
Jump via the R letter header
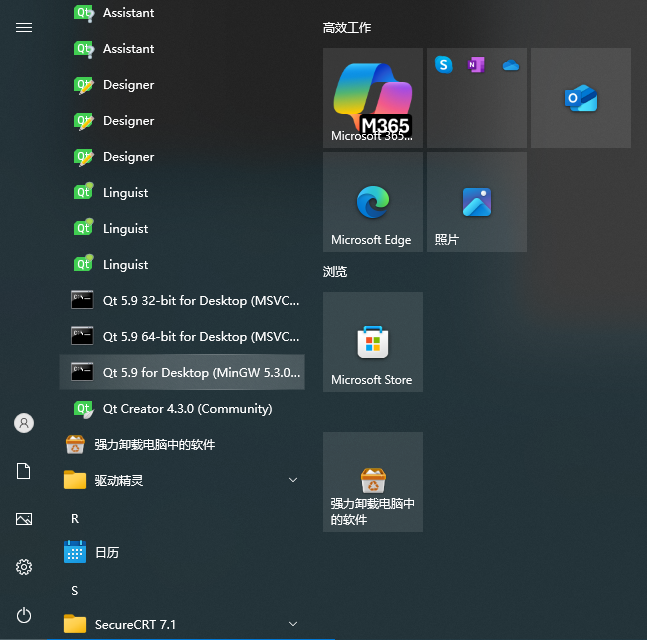pos(75,519)
